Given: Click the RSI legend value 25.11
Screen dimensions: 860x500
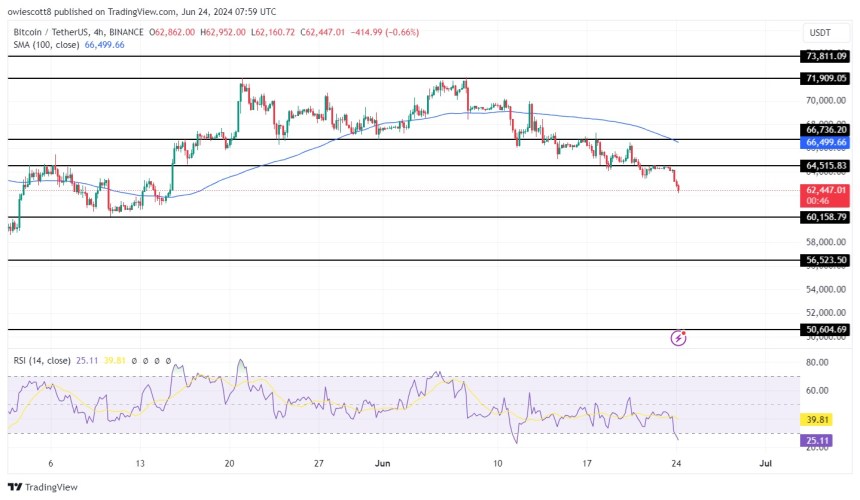Looking at the screenshot, I should pyautogui.click(x=87, y=361).
